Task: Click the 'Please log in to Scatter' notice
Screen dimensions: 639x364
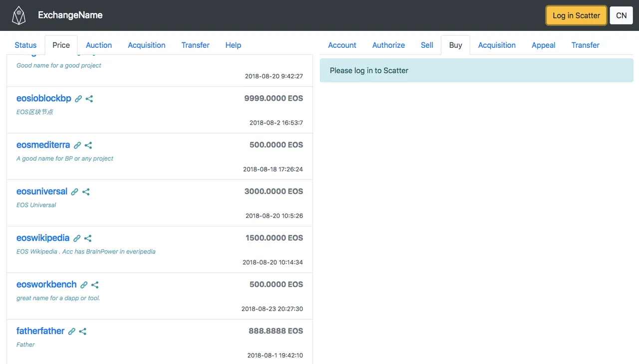Action: (476, 70)
